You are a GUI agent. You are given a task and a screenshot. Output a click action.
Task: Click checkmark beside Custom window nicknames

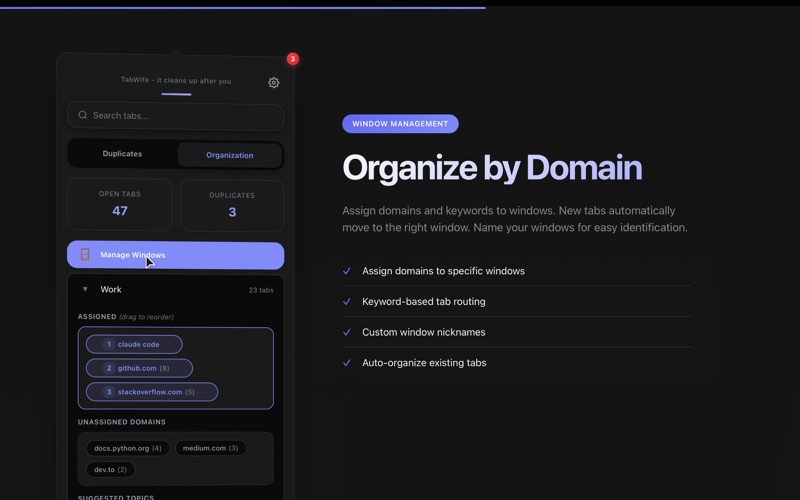click(x=346, y=332)
